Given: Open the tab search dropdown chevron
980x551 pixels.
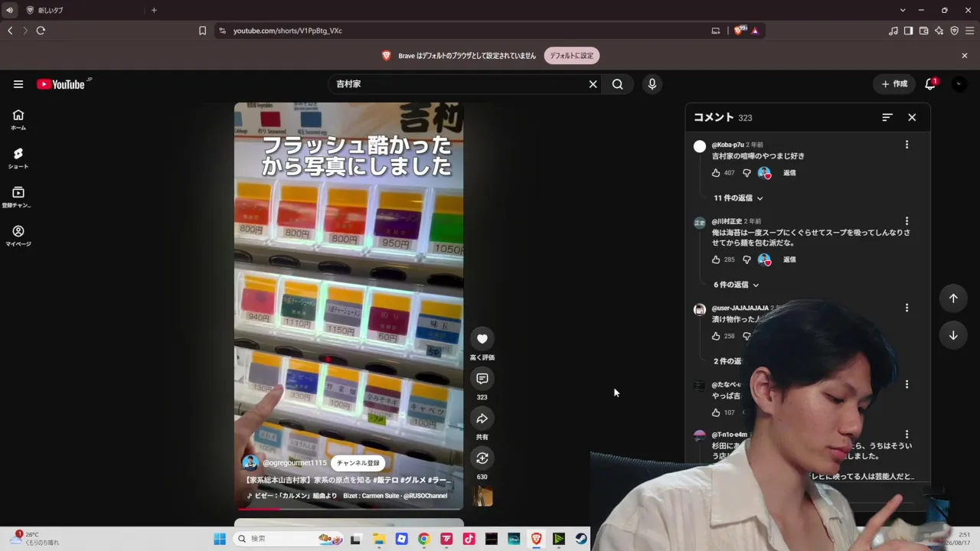Looking at the screenshot, I should click(903, 10).
